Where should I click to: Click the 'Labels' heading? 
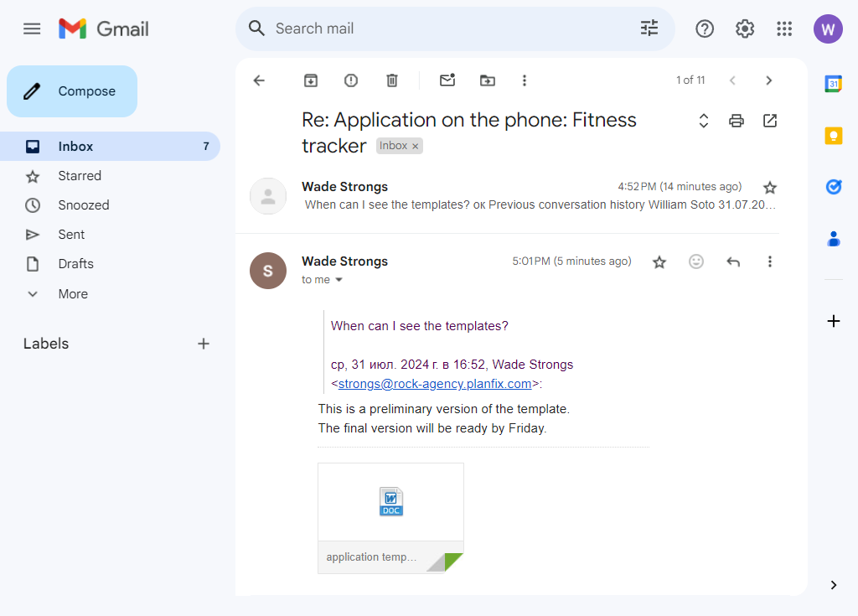click(x=46, y=344)
